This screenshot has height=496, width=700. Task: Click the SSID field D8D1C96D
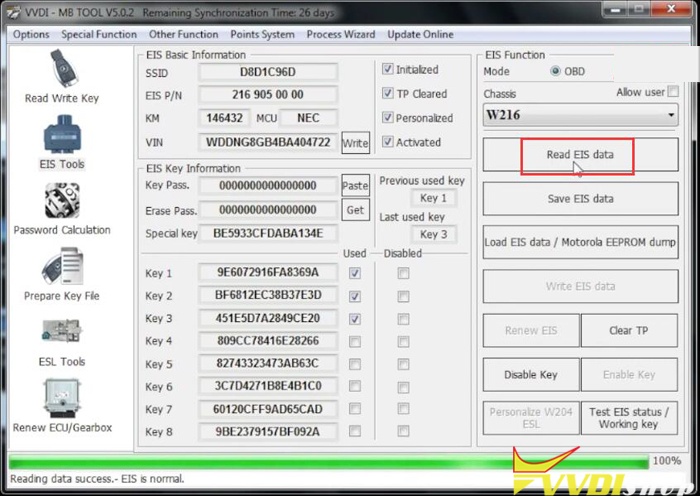268,72
